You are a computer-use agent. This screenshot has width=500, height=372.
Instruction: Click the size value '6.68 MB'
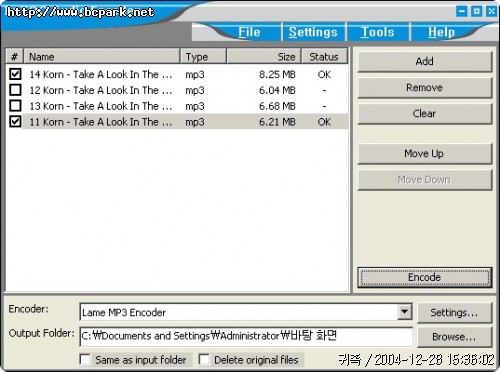[x=277, y=106]
